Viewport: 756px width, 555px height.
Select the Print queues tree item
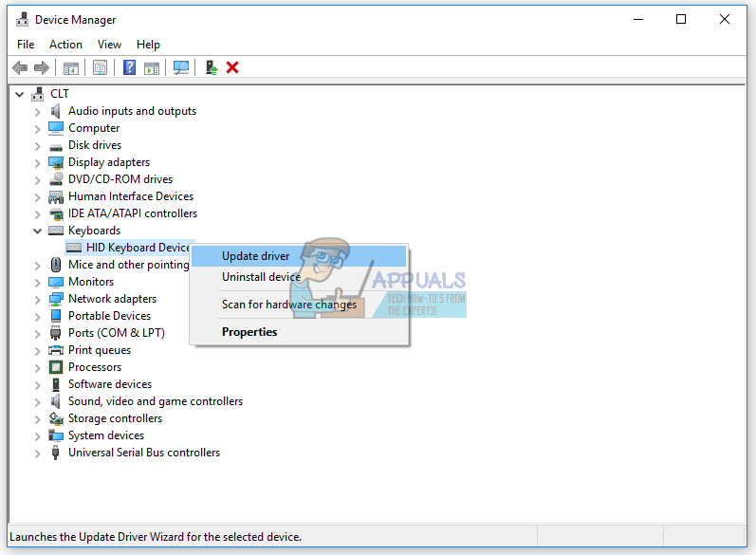(x=100, y=350)
